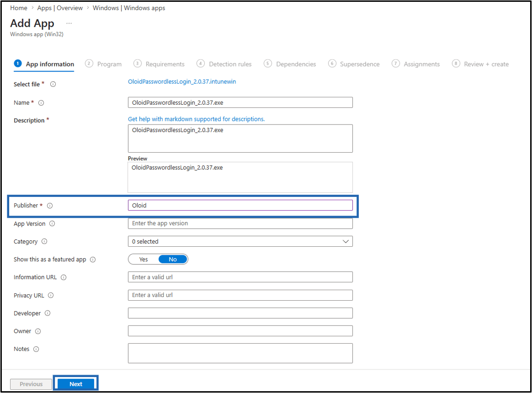The width and height of the screenshot is (532, 393).
Task: Go to the Detection rules step tab
Action: point(224,64)
